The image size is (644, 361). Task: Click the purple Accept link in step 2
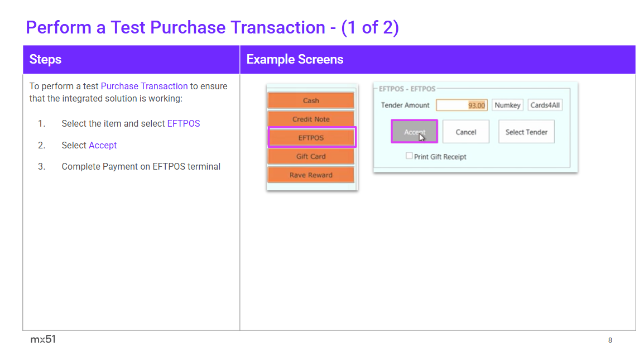click(x=103, y=145)
